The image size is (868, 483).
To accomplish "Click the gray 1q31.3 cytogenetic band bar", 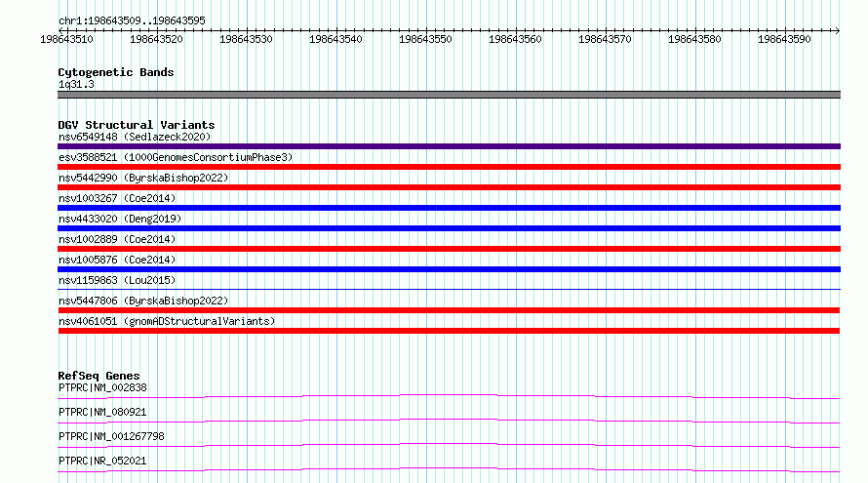I will (x=449, y=95).
